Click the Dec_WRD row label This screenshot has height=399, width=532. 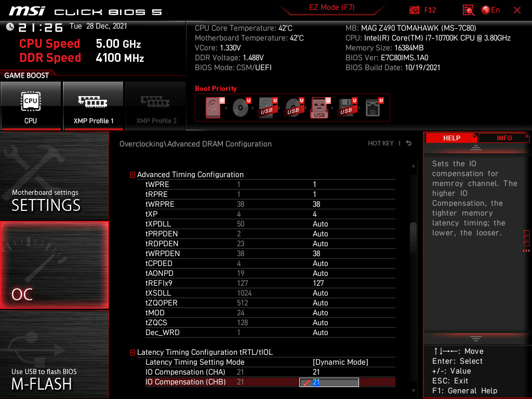click(163, 332)
